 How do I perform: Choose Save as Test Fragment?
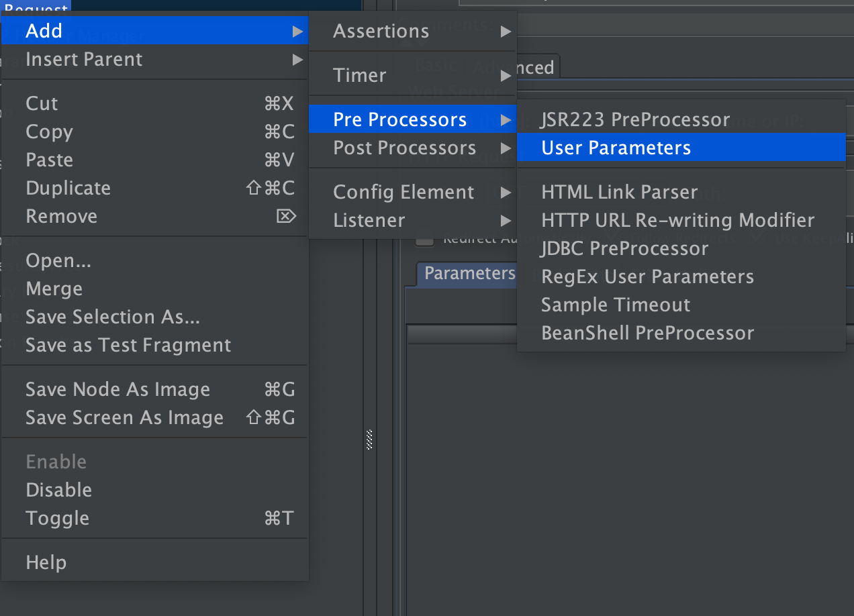coord(128,345)
